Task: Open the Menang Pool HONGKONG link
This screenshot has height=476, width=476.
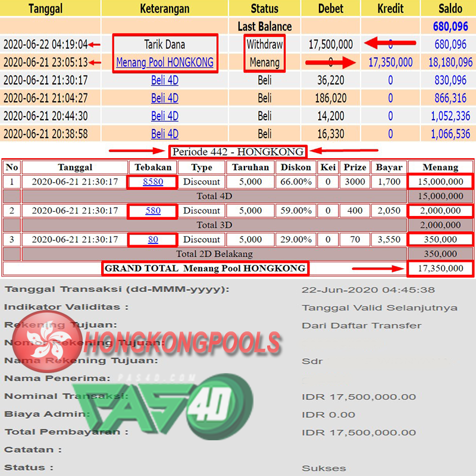Action: [x=165, y=62]
